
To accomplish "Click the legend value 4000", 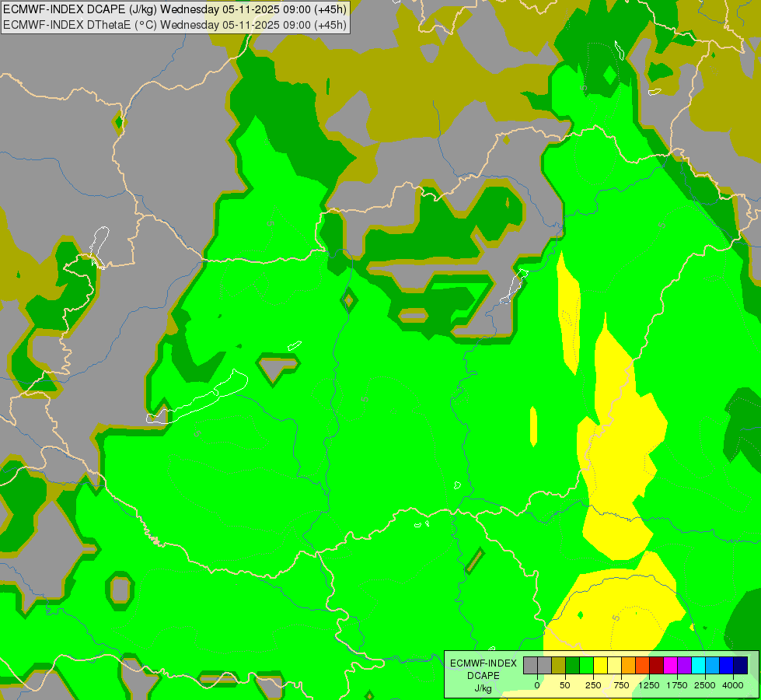I will 733,685.
